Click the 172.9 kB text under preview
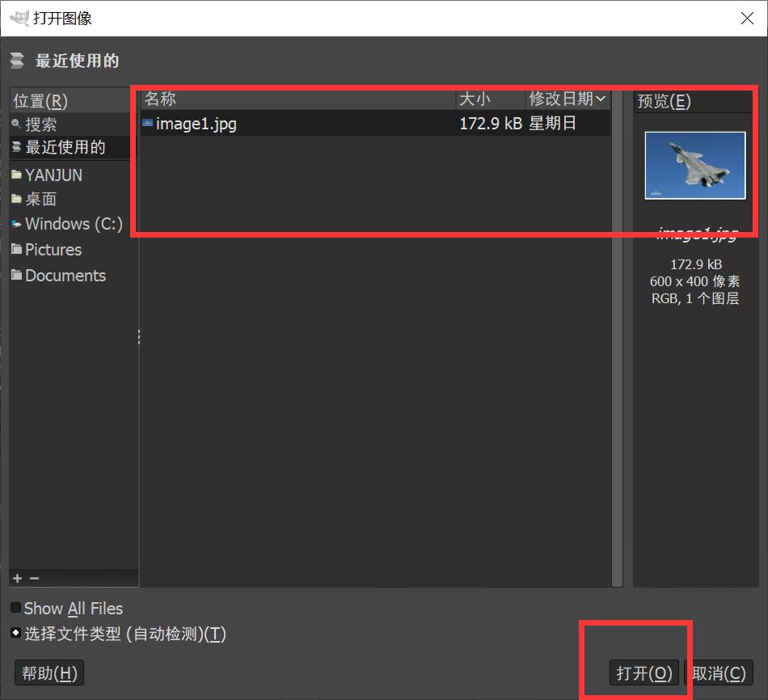This screenshot has height=700, width=768. click(696, 264)
